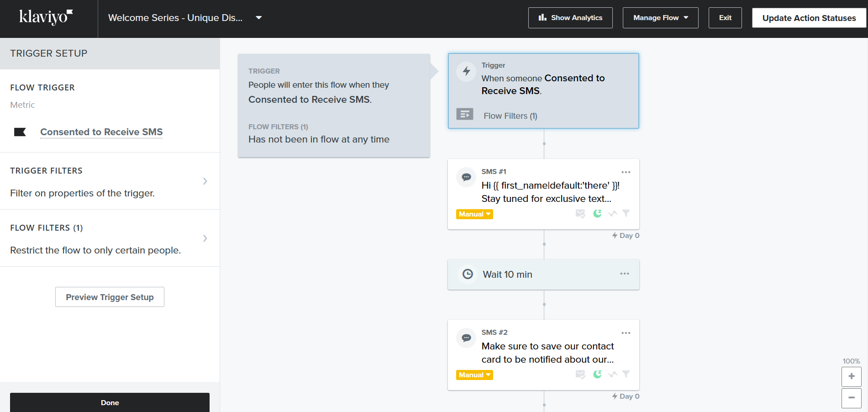Click 'Has not been in flow at any time' text
The height and width of the screenshot is (412, 868).
coord(319,139)
